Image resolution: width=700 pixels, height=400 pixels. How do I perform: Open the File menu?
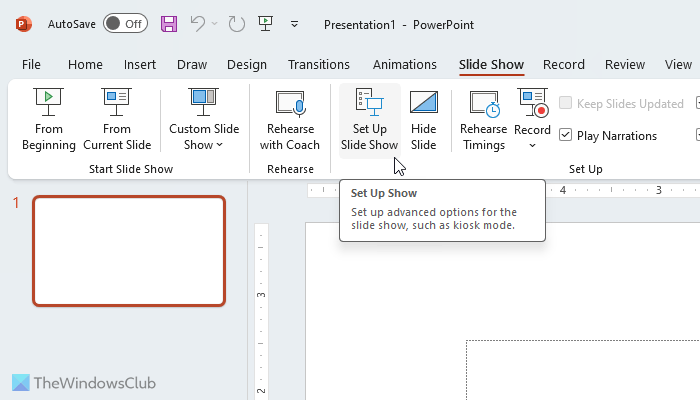[31, 64]
